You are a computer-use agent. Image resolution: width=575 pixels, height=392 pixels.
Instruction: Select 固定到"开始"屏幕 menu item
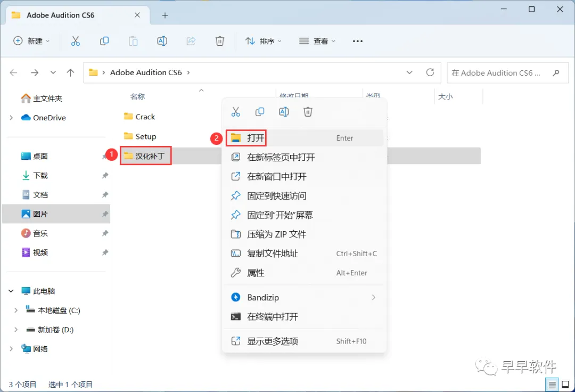tap(305, 215)
